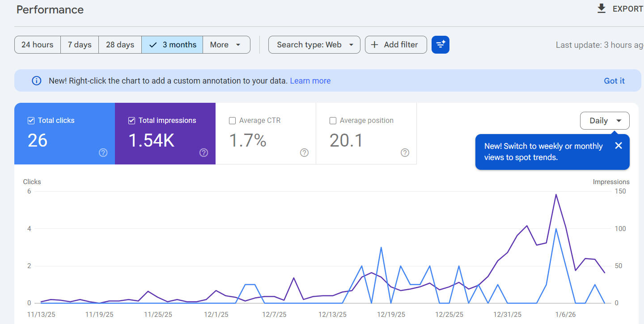Viewport: 644px width, 324px height.
Task: Click the blue AI filter sparkle icon
Action: [441, 45]
